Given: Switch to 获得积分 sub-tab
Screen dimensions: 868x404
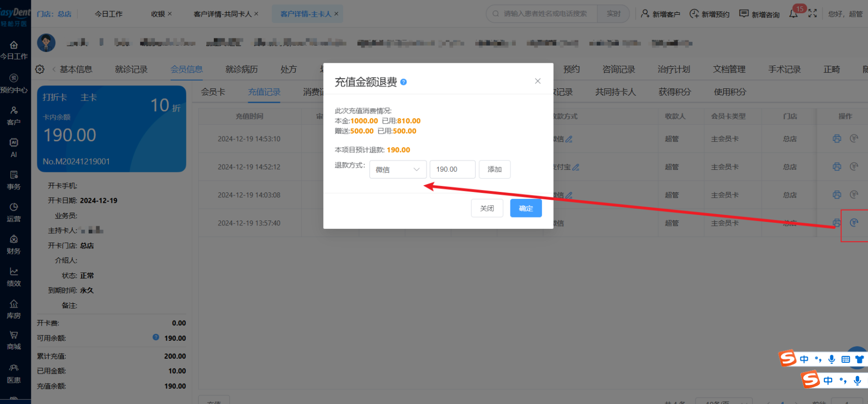Looking at the screenshot, I should [675, 92].
